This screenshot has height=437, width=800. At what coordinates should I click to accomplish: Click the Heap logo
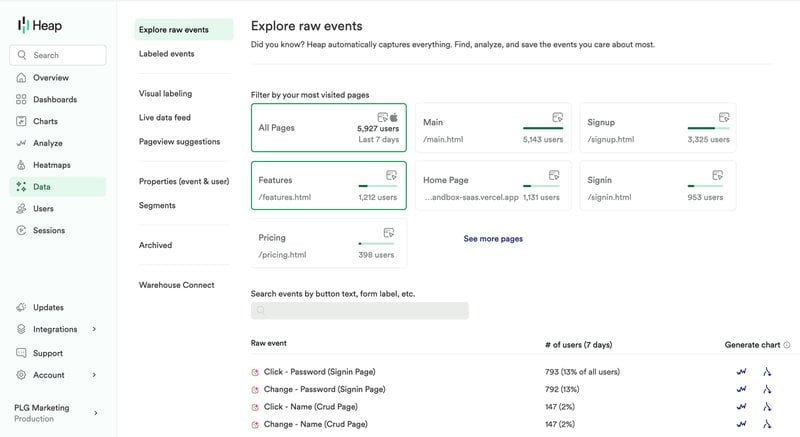pos(40,25)
